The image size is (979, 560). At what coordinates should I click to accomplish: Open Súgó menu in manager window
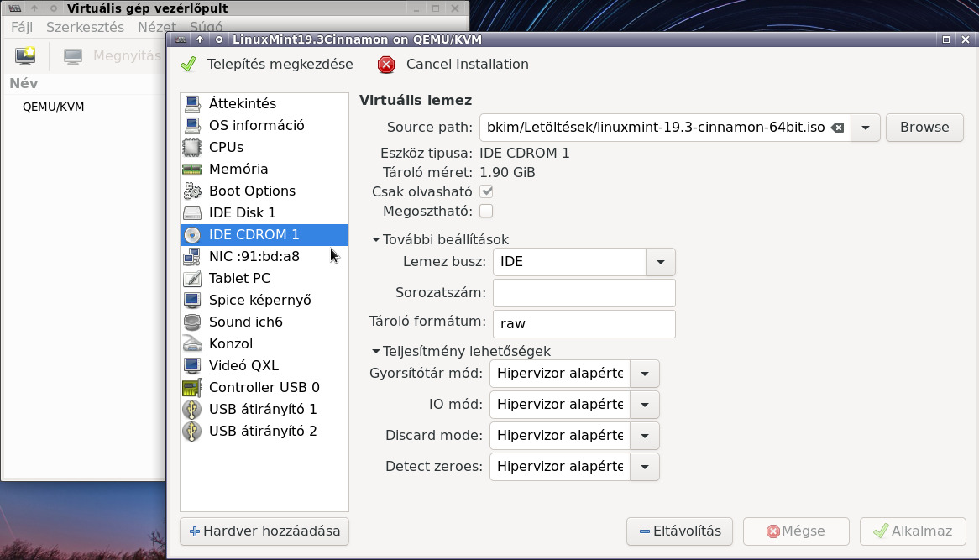206,27
